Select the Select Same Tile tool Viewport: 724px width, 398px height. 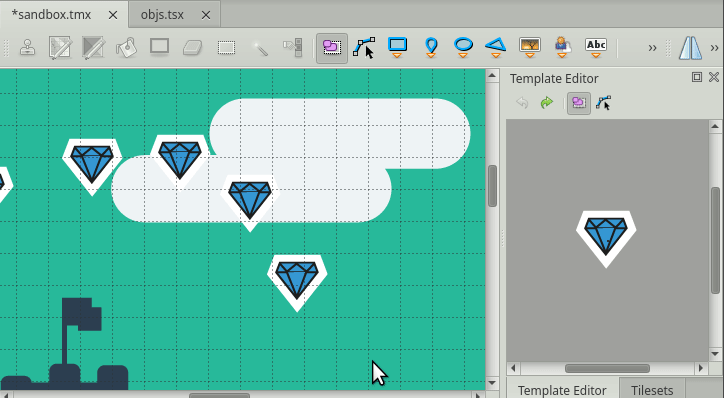[293, 48]
